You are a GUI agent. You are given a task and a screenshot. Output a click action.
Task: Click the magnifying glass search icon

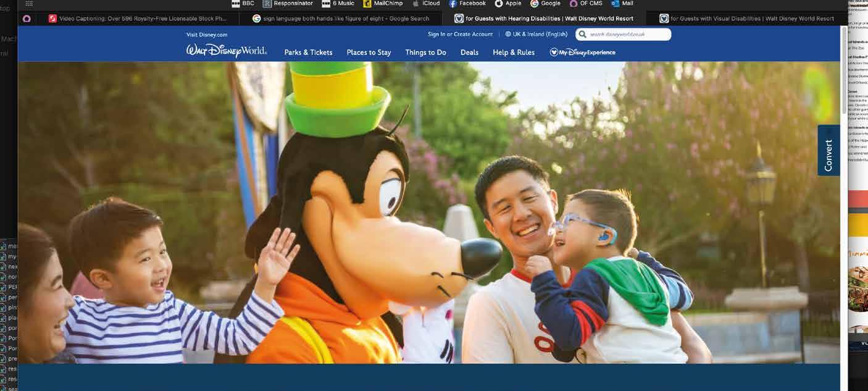pyautogui.click(x=582, y=35)
